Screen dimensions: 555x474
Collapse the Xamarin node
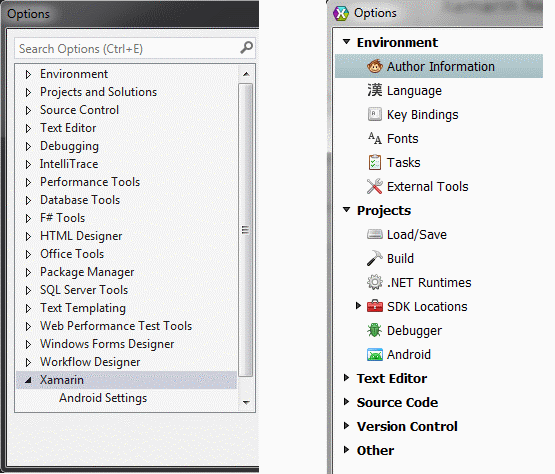click(28, 381)
